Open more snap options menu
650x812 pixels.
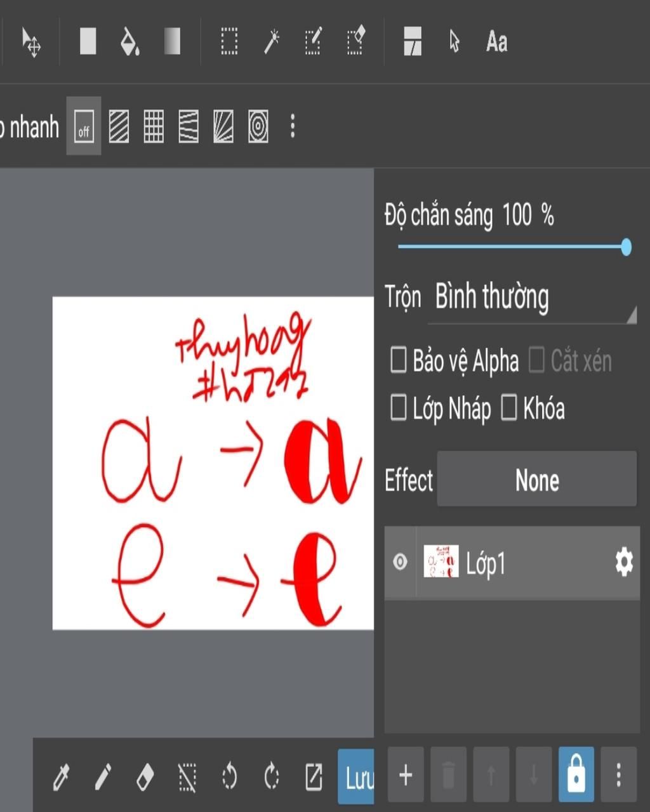pyautogui.click(x=293, y=126)
